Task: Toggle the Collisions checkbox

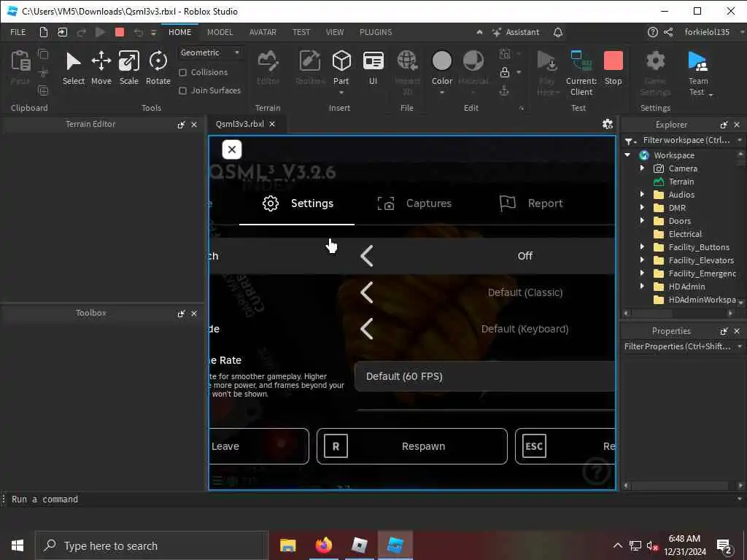Action: [x=182, y=72]
